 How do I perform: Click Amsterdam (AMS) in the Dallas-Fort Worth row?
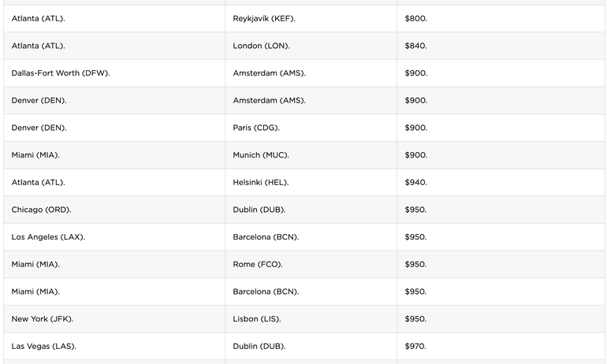(269, 73)
